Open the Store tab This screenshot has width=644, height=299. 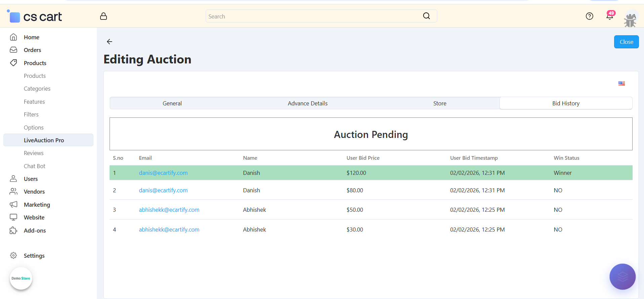pyautogui.click(x=440, y=103)
